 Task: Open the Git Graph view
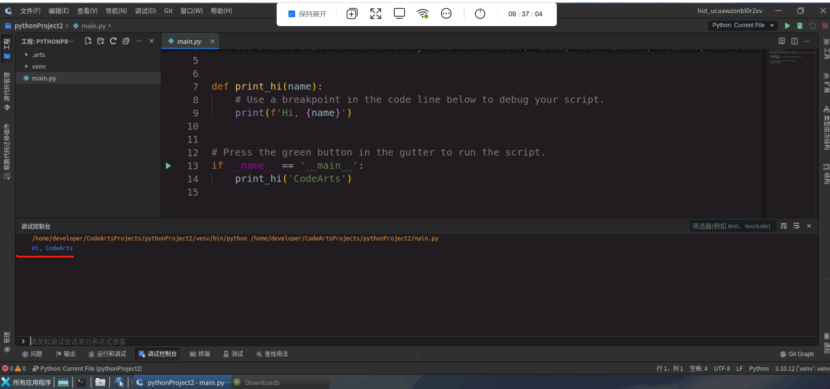pyautogui.click(x=797, y=354)
